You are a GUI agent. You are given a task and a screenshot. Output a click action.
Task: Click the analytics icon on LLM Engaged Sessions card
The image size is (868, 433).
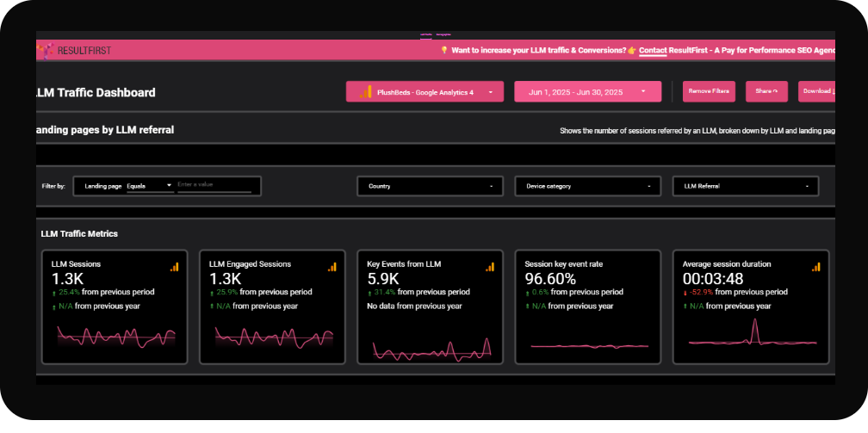(332, 267)
